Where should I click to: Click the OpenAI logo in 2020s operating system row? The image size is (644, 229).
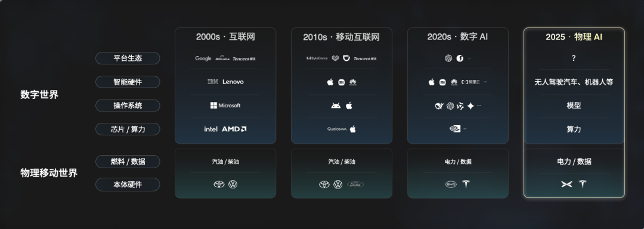(450, 106)
